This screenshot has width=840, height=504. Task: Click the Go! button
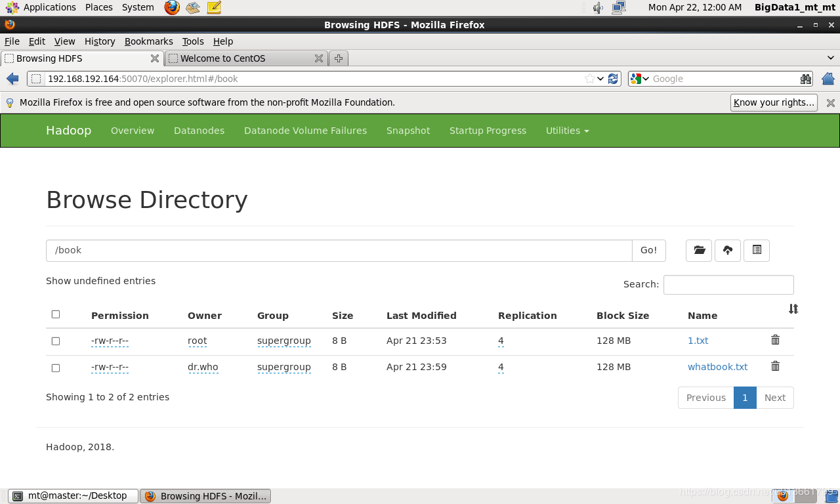pos(649,250)
